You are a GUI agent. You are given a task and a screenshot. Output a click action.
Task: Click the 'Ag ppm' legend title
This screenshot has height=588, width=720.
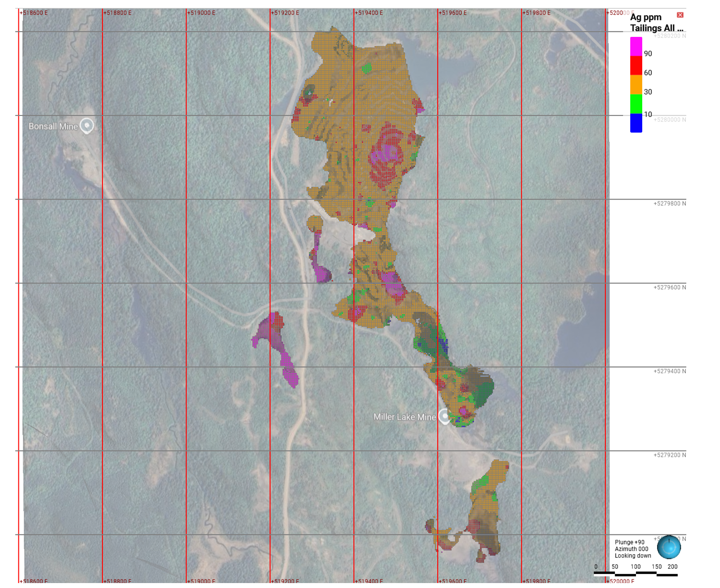646,18
